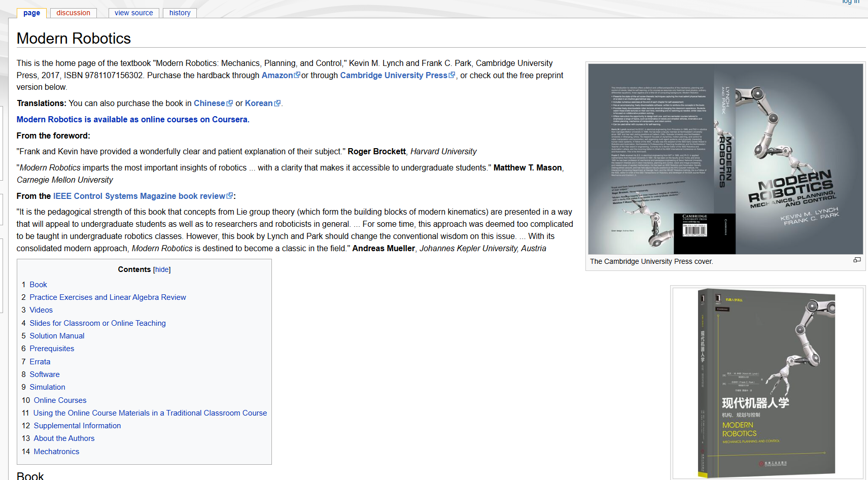Open the IEEE Control Systems Magazine book review
The image size is (868, 480).
click(143, 196)
